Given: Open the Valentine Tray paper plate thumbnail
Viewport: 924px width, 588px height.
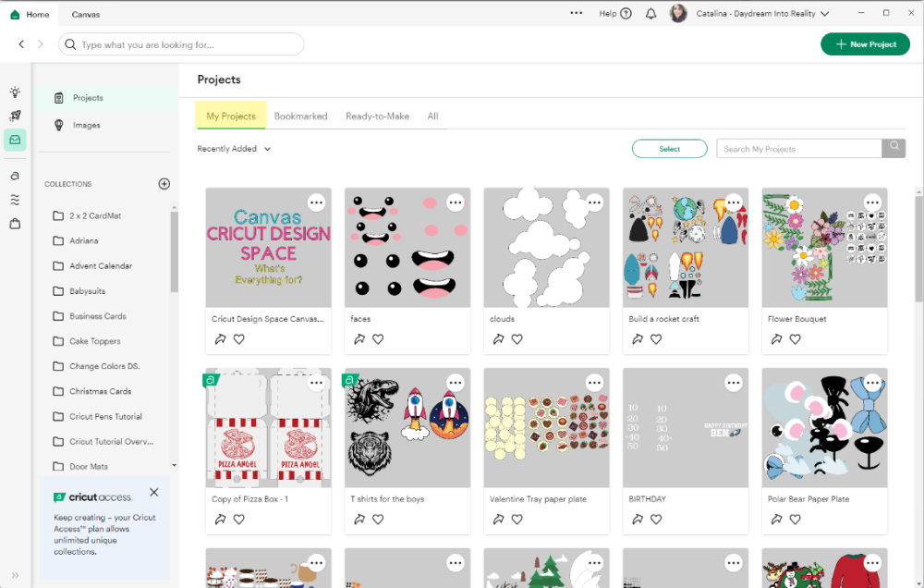Looking at the screenshot, I should (546, 427).
